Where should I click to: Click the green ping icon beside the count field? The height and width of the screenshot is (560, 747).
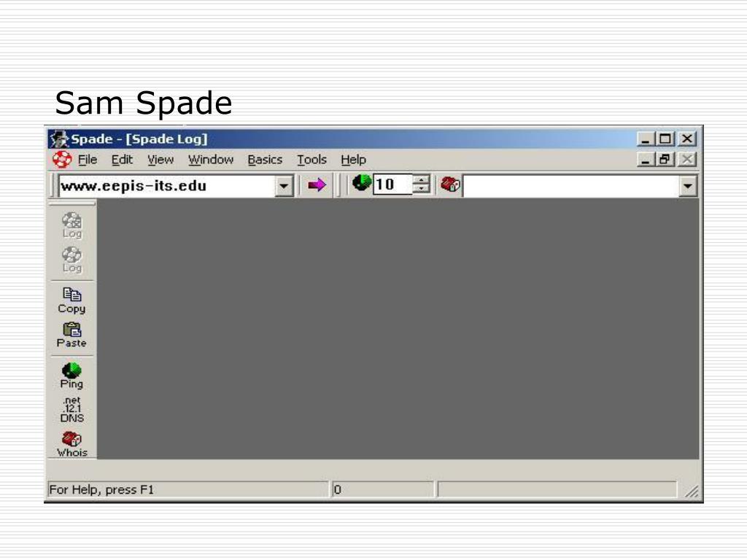click(362, 183)
